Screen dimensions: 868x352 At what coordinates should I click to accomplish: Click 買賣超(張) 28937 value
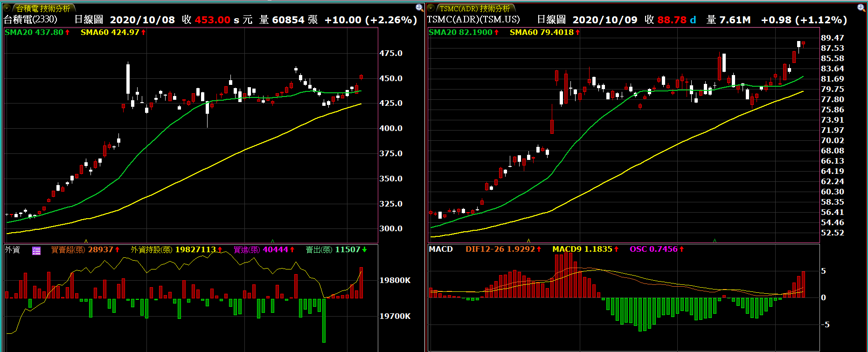pyautogui.click(x=85, y=250)
